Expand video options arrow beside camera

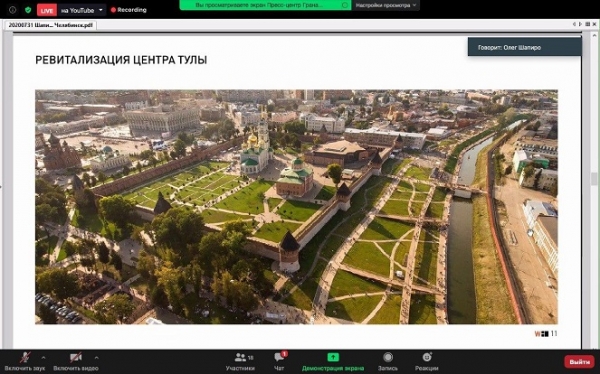(96, 358)
